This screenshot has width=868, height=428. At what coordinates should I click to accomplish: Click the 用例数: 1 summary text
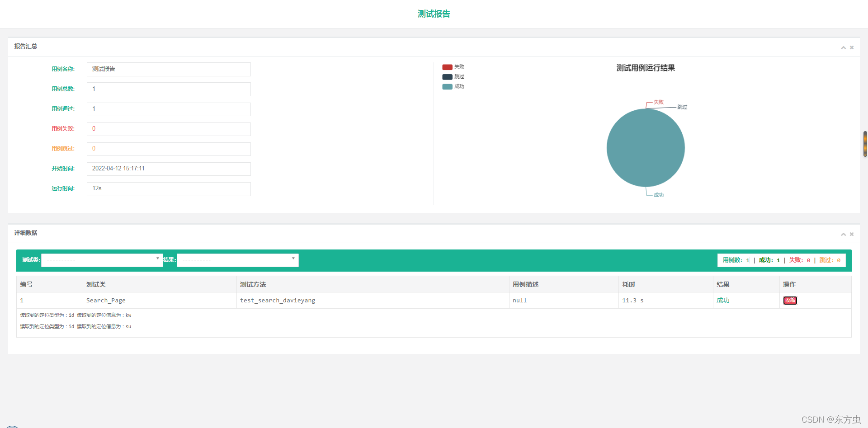(x=736, y=260)
